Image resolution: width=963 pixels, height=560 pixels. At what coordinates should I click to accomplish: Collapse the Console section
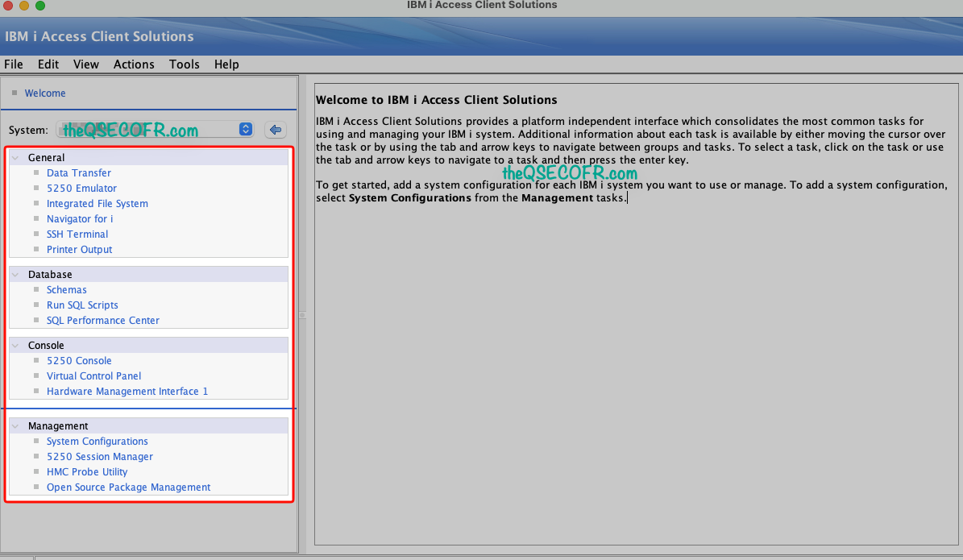[16, 346]
